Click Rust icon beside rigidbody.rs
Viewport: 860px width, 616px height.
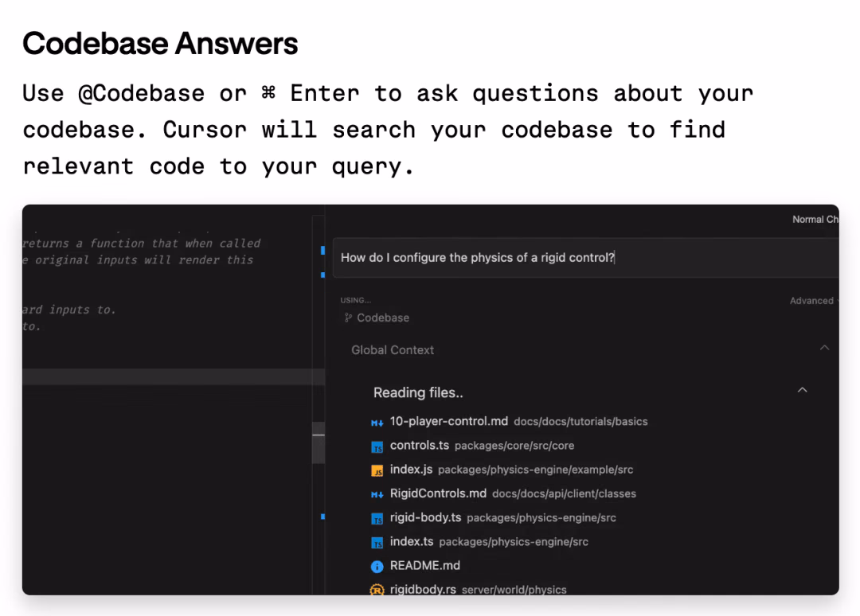click(377, 590)
